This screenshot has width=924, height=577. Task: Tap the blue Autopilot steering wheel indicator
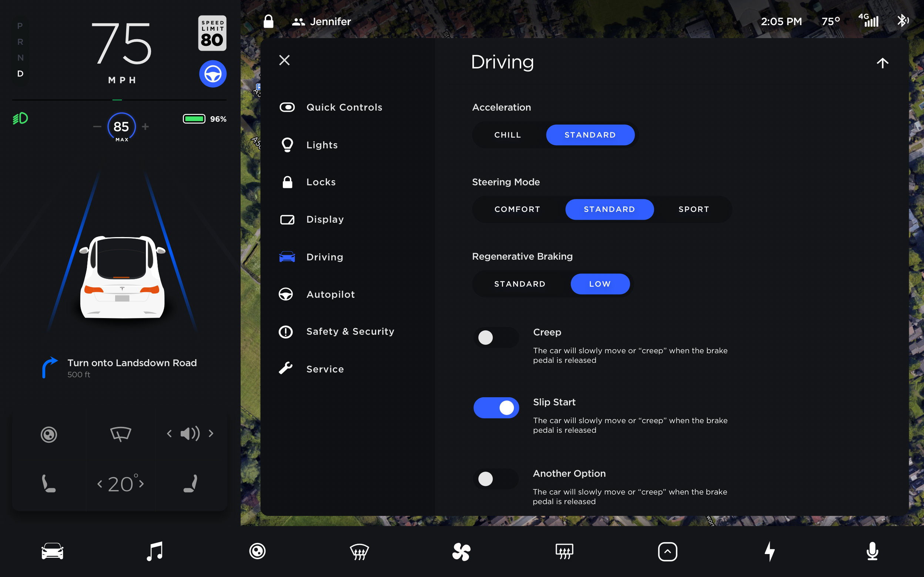(212, 74)
